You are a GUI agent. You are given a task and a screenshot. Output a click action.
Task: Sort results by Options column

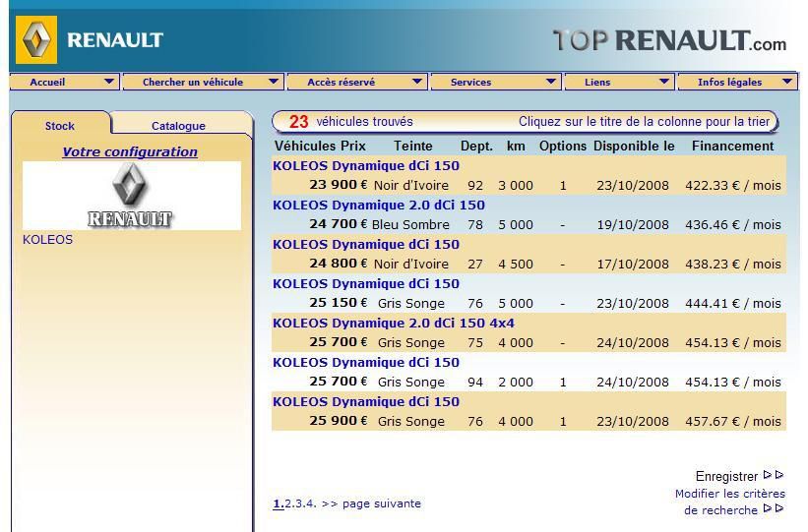(563, 146)
